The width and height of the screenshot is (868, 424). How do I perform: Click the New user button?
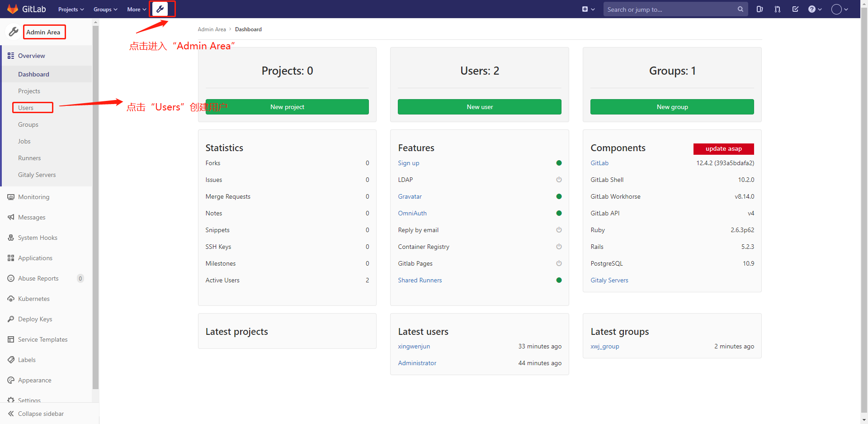pyautogui.click(x=480, y=107)
